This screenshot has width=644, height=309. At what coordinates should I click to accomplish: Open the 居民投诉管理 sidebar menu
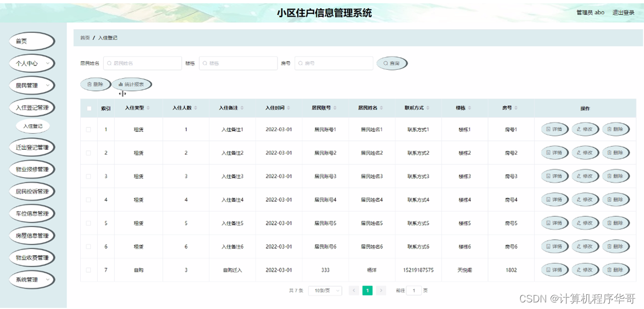click(x=32, y=191)
